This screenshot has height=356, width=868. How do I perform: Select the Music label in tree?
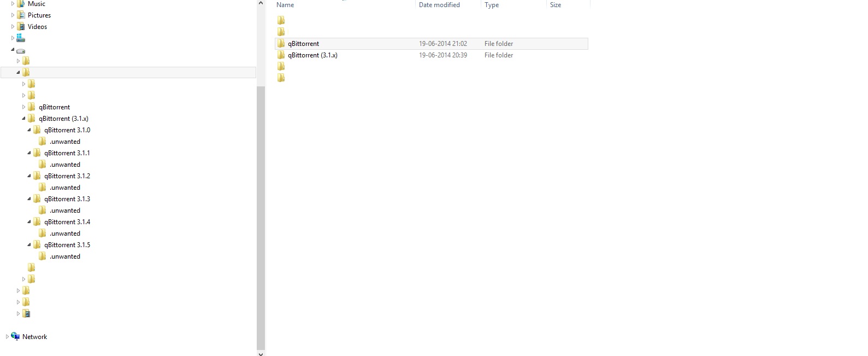(37, 4)
